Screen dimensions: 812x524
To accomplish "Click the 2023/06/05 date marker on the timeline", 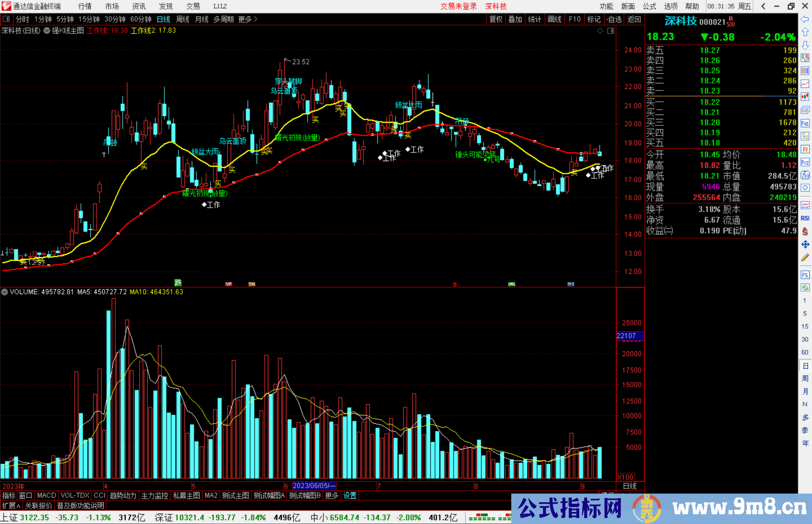I will point(314,486).
